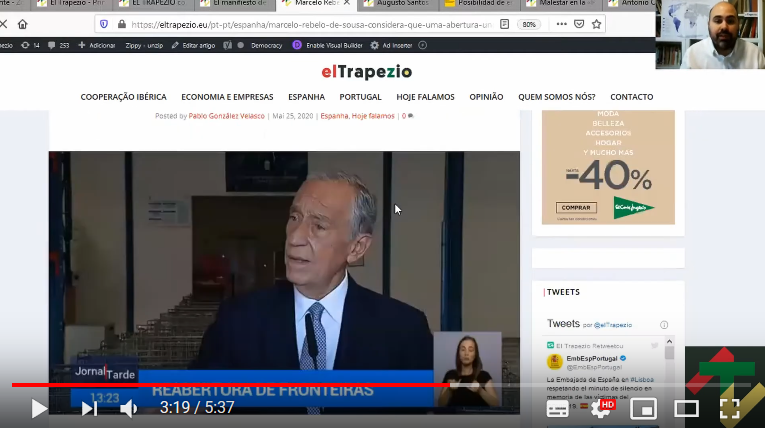The image size is (765, 428).
Task: Switch to miniplayer mode
Action: click(643, 409)
